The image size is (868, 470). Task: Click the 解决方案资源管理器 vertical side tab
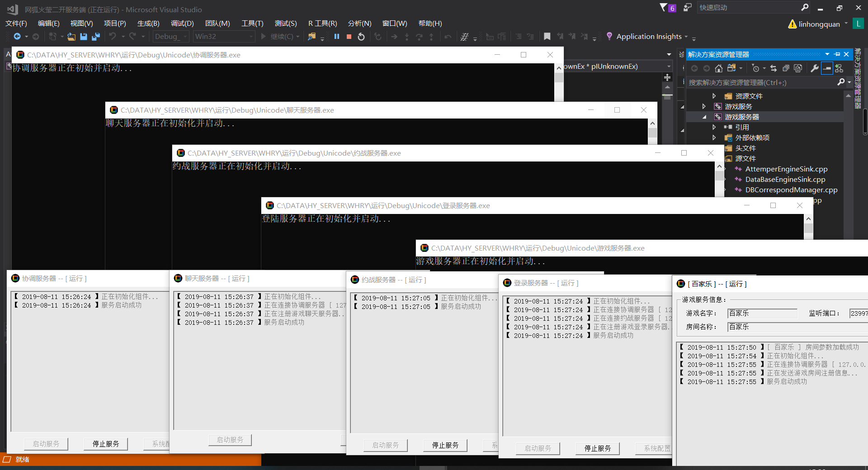point(858,78)
